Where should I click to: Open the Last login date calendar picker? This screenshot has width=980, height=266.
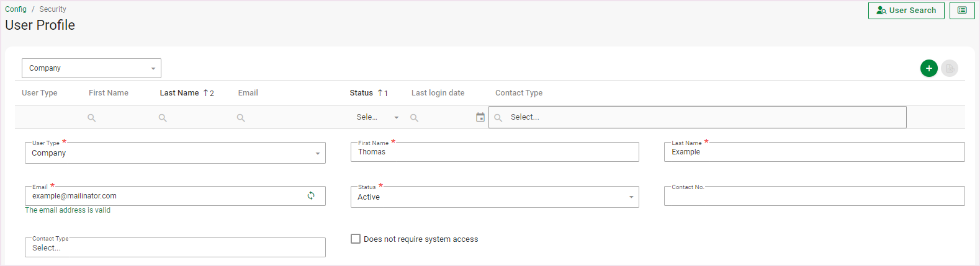coord(480,117)
